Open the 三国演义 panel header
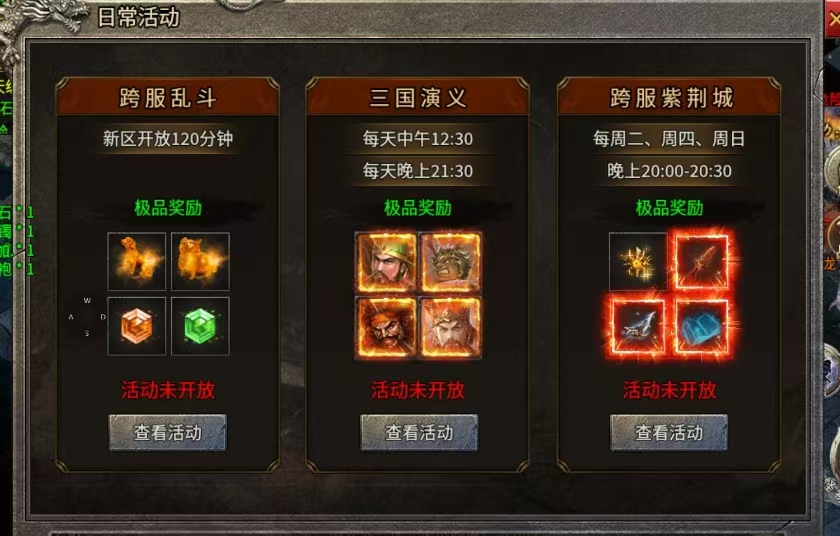 point(418,97)
